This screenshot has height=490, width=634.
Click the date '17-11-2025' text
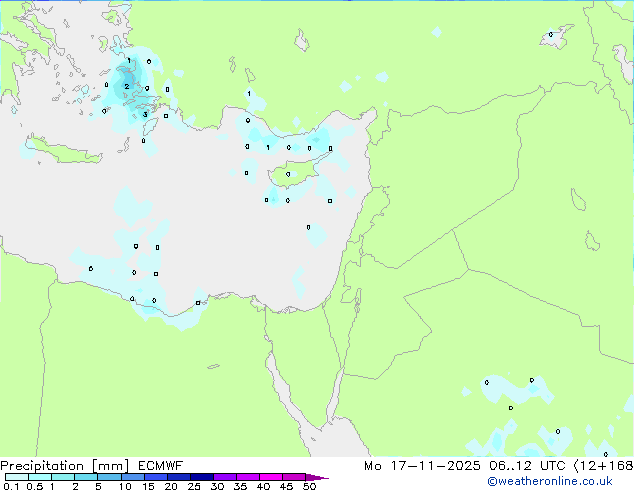coord(435,466)
